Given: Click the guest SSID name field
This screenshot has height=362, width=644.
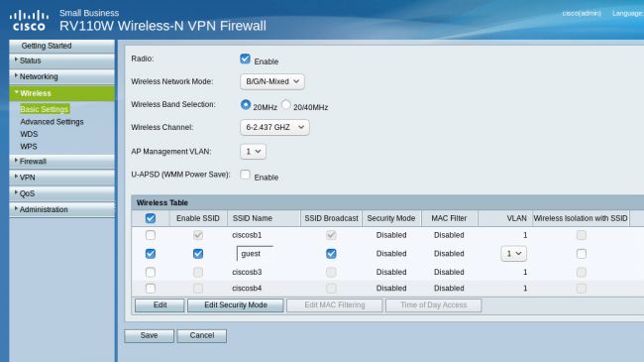Looking at the screenshot, I should pos(255,254).
